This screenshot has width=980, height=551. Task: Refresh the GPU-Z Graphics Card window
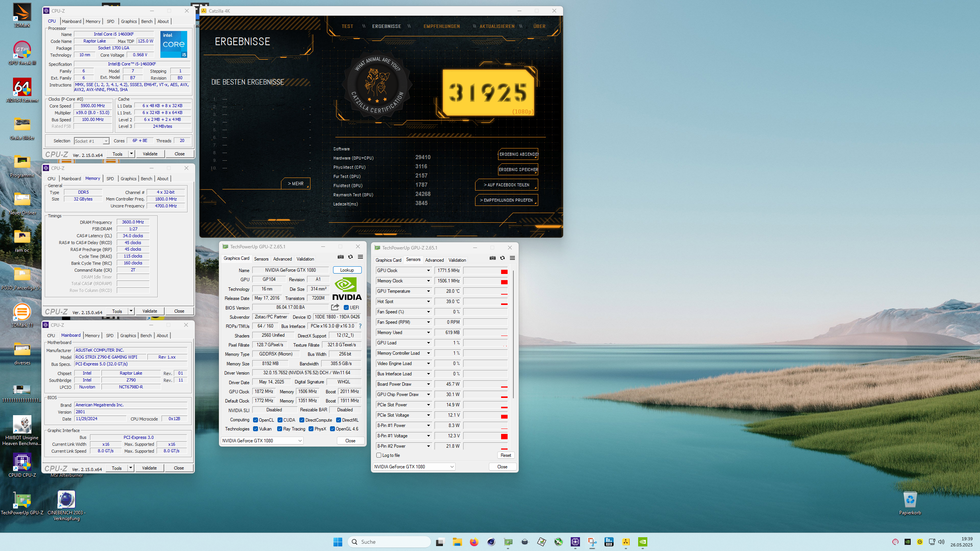(350, 257)
